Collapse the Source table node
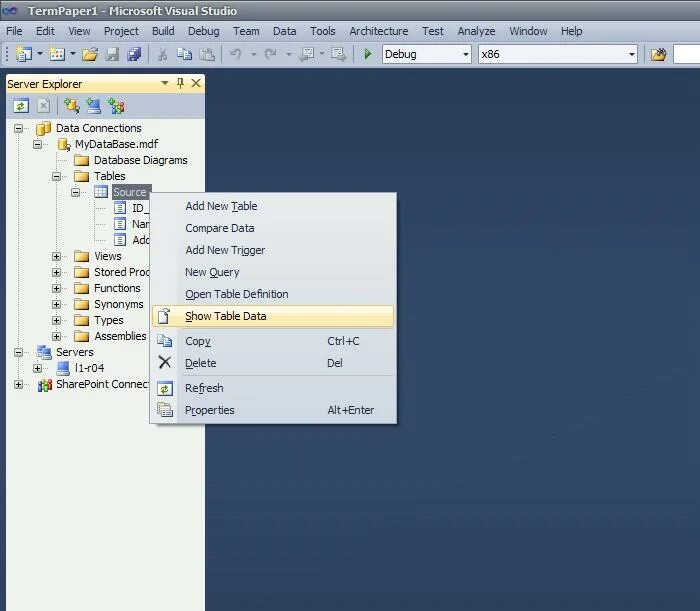Image resolution: width=700 pixels, height=611 pixels. [75, 192]
